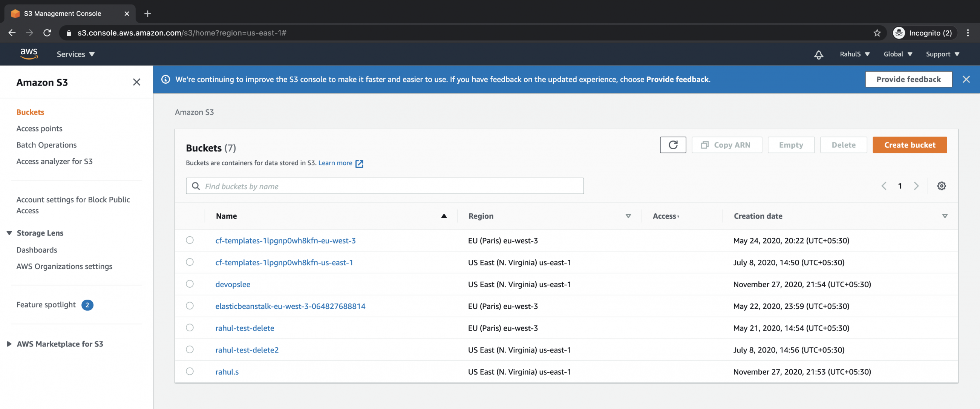Open Access points in sidebar

click(39, 129)
